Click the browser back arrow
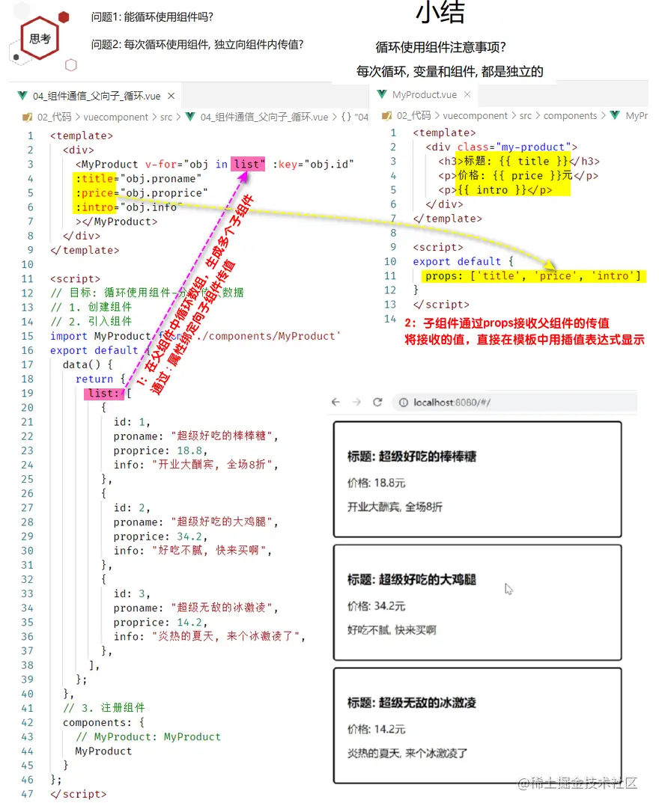Image resolution: width=659 pixels, height=812 pixels. pos(335,402)
